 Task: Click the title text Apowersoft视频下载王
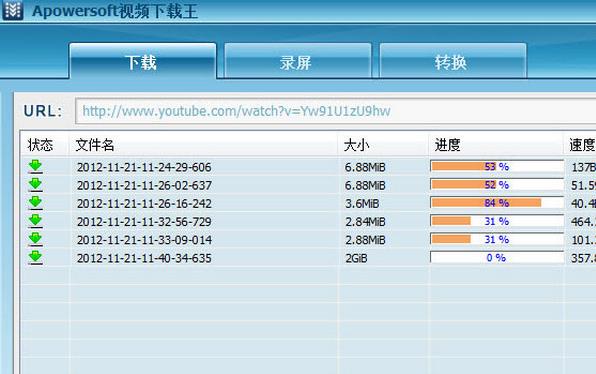[x=115, y=11]
